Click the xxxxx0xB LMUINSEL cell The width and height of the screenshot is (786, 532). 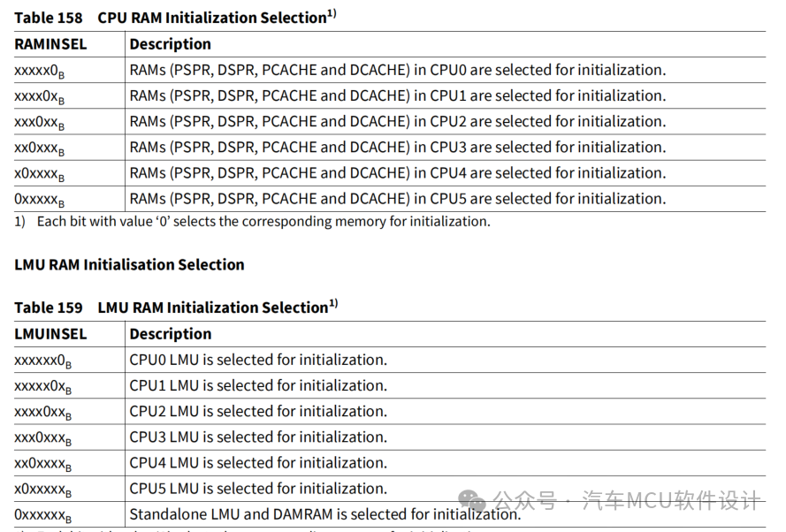42,387
